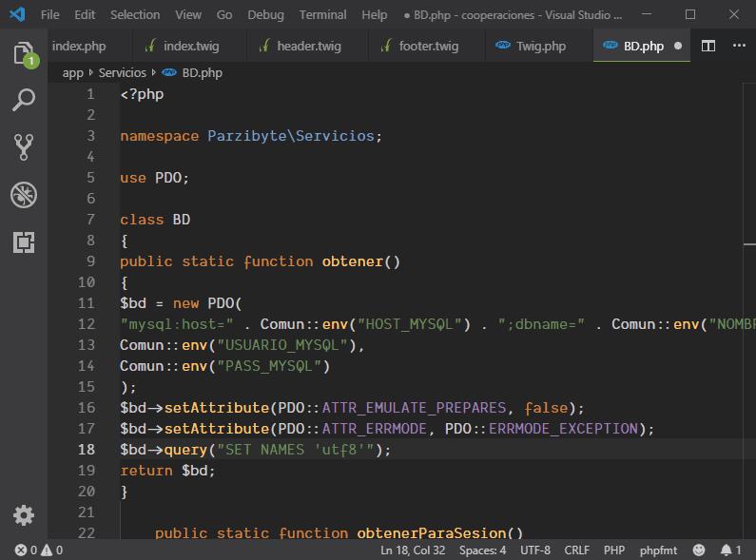Open errors and warnings problems panel
This screenshot has width=756, height=560.
(x=38, y=550)
